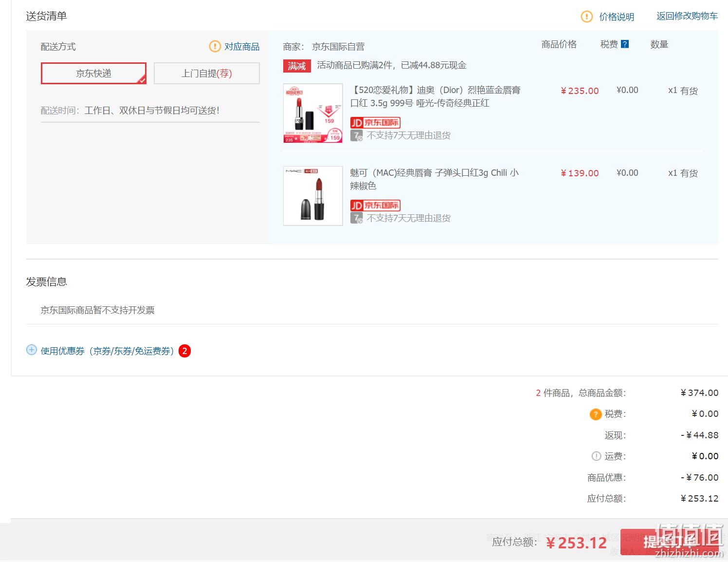Viewport: 728px width, 562px height.
Task: Open MAC 经典唇膏 Chili product title
Action: (435, 179)
